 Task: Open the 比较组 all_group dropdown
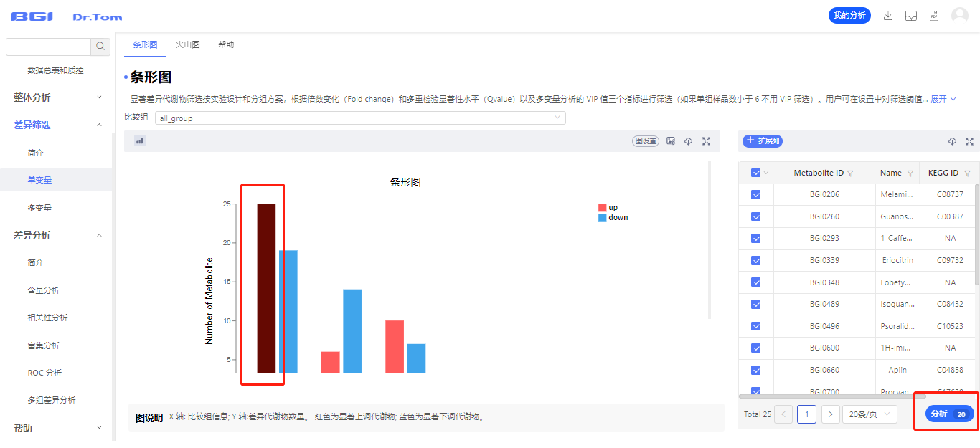tap(359, 118)
